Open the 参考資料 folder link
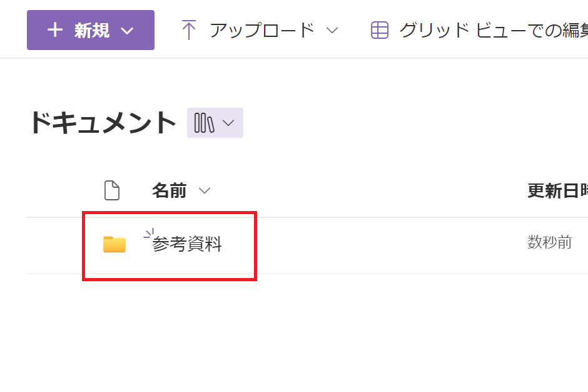Image resolution: width=588 pixels, height=392 pixels. pyautogui.click(x=188, y=244)
